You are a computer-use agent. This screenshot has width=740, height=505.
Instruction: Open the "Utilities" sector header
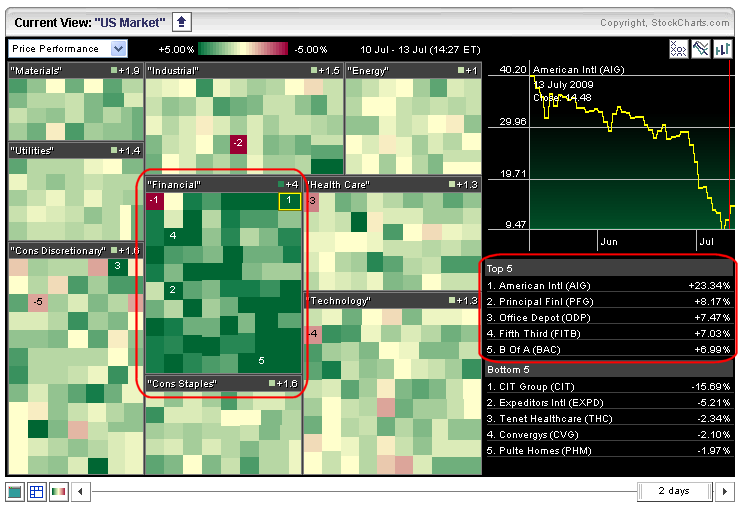pyautogui.click(x=76, y=151)
